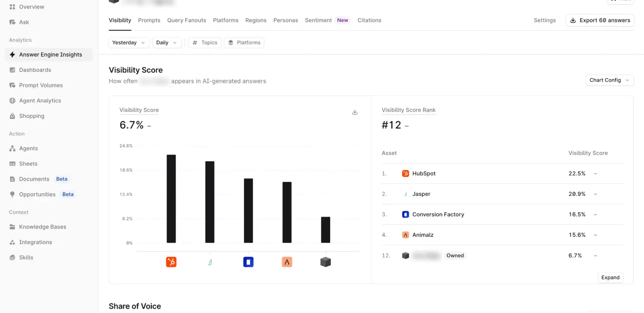Viewport: 644px width, 313px height.
Task: Open the Skills layers icon
Action: coord(12,258)
